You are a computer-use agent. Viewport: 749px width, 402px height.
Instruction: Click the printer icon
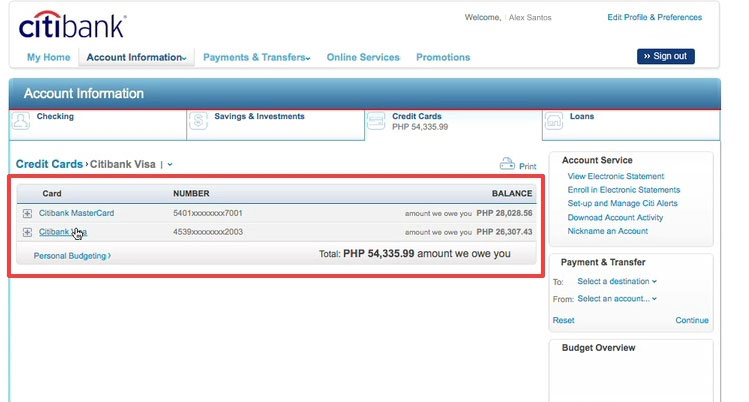click(507, 164)
